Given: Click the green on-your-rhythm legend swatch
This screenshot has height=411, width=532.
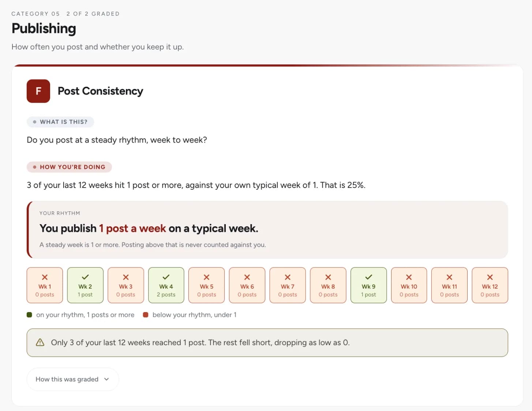Looking at the screenshot, I should tap(29, 315).
